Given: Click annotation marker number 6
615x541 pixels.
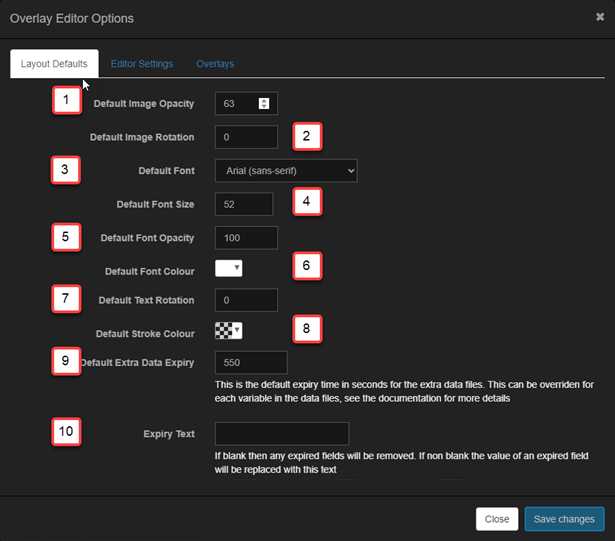Looking at the screenshot, I should point(306,265).
